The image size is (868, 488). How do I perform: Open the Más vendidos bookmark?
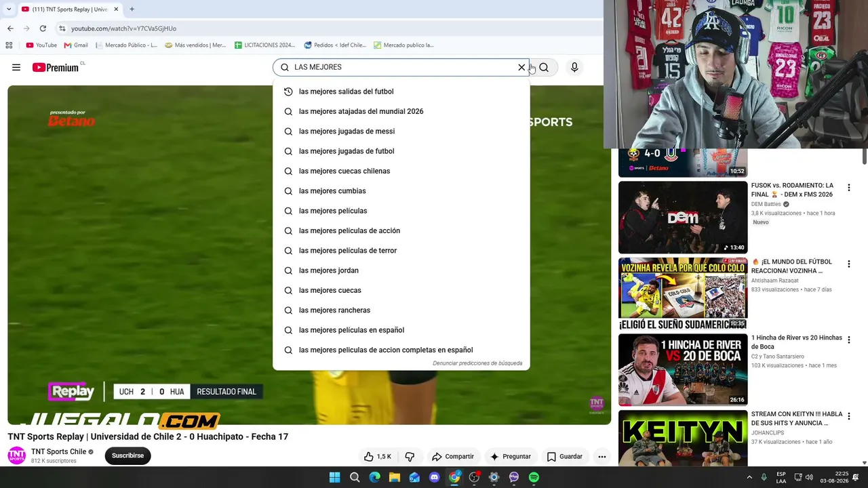pos(196,45)
